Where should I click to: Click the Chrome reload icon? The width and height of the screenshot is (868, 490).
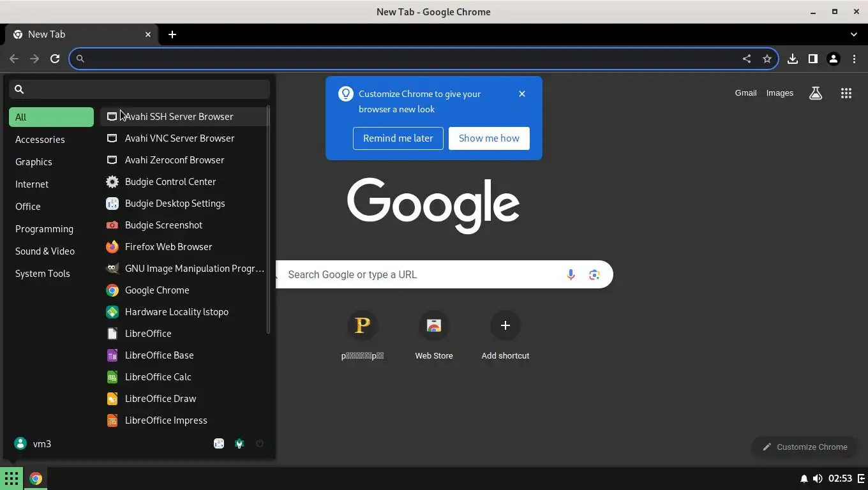[55, 59]
